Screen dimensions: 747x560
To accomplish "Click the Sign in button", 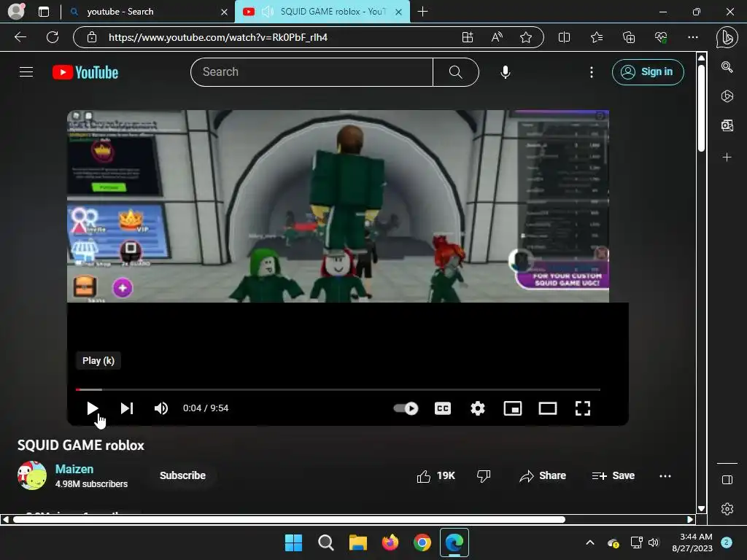I will [648, 72].
